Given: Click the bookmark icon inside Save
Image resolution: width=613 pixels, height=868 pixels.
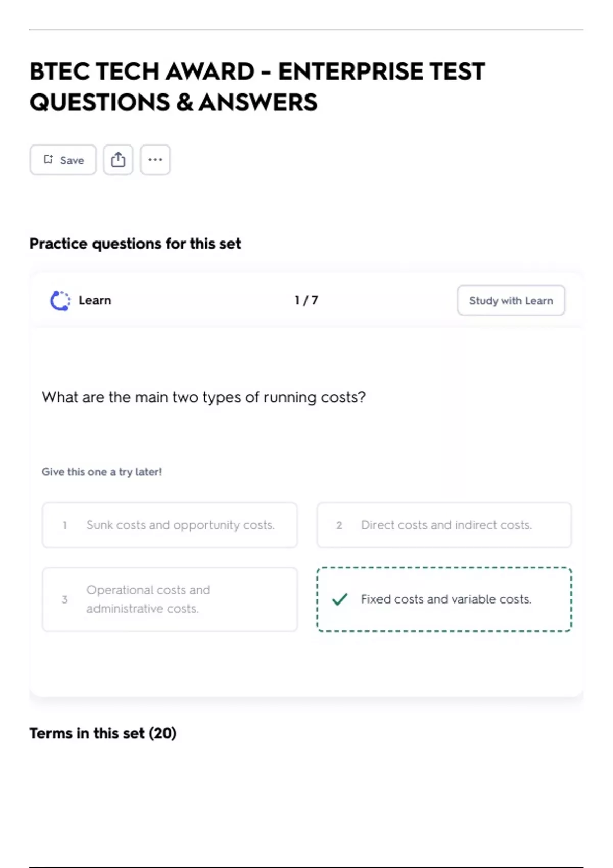Looking at the screenshot, I should pyautogui.click(x=48, y=160).
